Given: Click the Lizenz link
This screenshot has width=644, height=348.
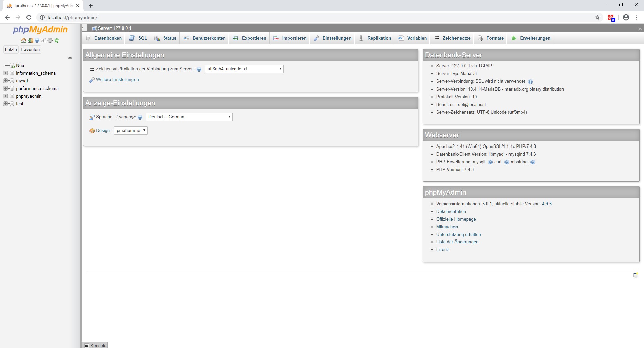Looking at the screenshot, I should pyautogui.click(x=442, y=250).
